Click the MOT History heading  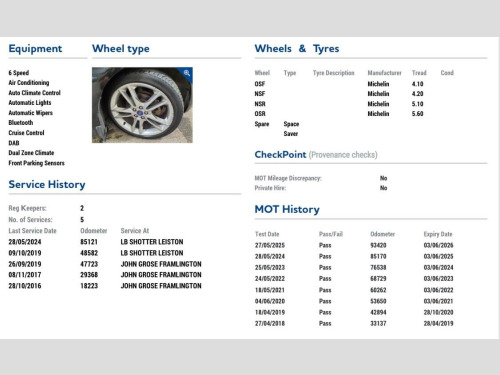click(287, 209)
